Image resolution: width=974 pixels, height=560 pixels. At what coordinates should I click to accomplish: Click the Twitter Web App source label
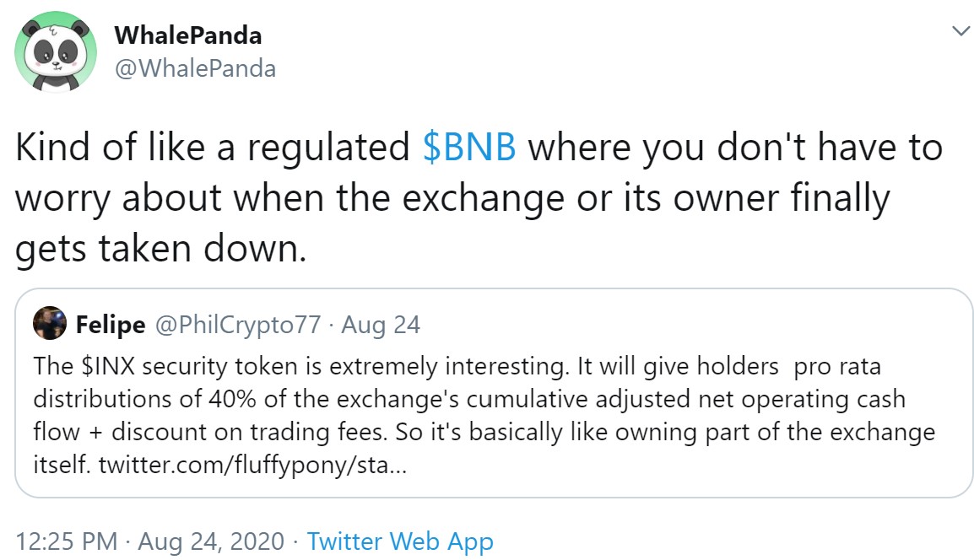pos(403,541)
